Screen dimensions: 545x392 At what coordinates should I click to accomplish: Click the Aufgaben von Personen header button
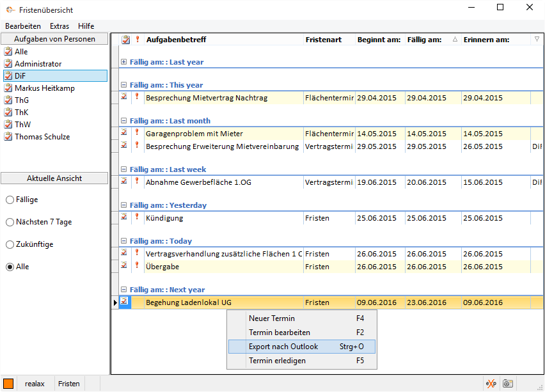pyautogui.click(x=54, y=39)
